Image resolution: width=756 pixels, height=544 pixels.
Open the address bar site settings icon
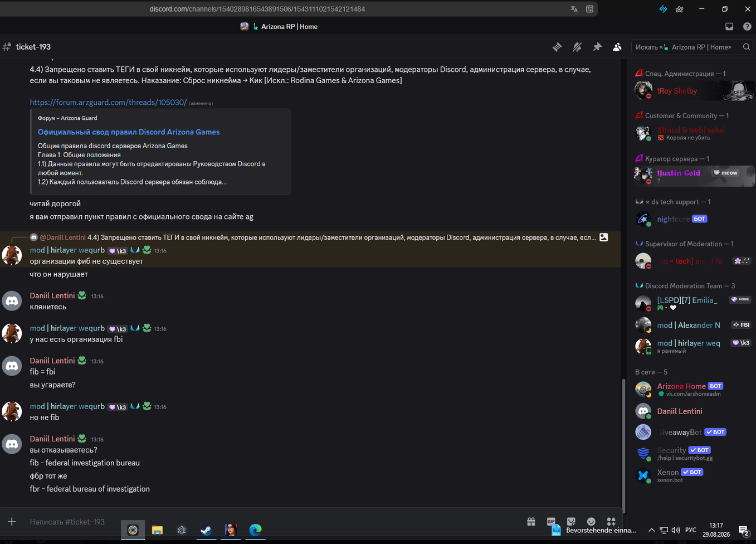[589, 9]
